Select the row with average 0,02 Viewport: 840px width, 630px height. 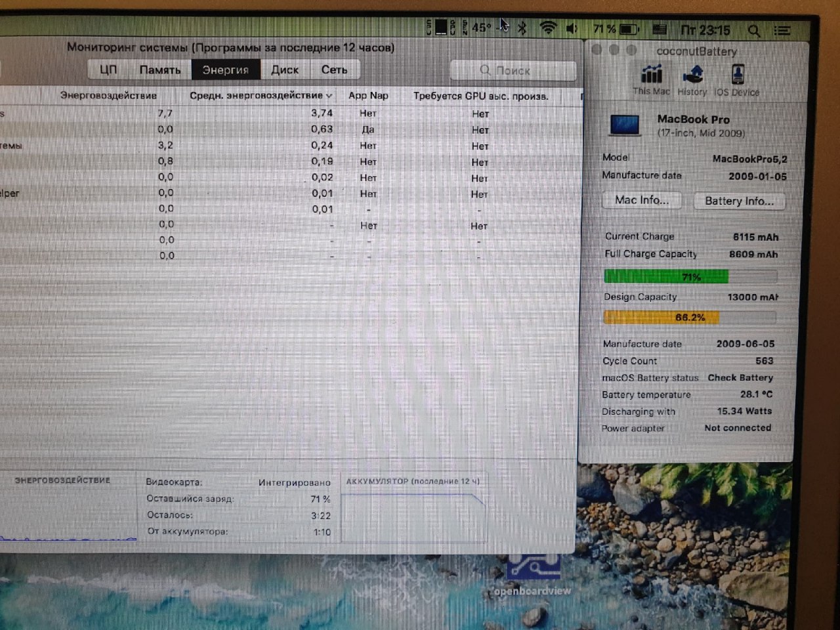pos(291,177)
